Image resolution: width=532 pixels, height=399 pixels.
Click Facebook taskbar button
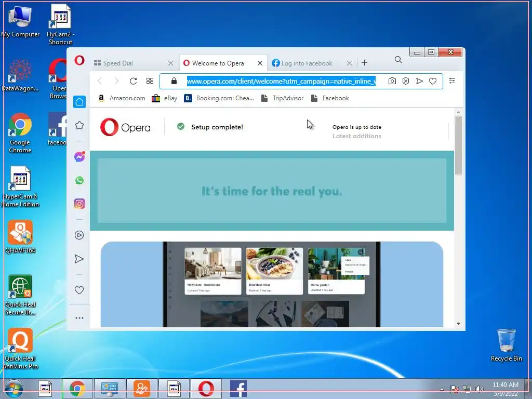click(238, 389)
